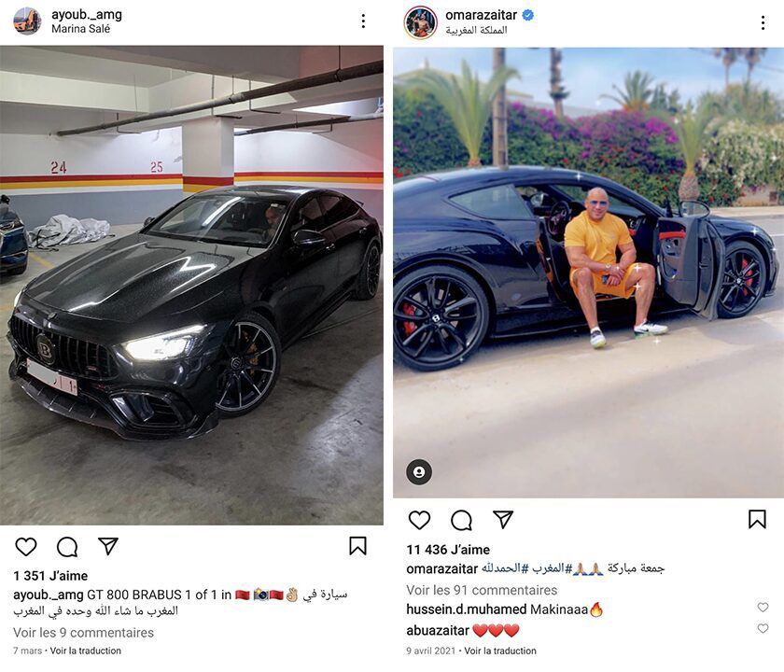Open three-dot menu for ayoub._amg post
Image resolution: width=784 pixels, height=672 pixels.
363,21
